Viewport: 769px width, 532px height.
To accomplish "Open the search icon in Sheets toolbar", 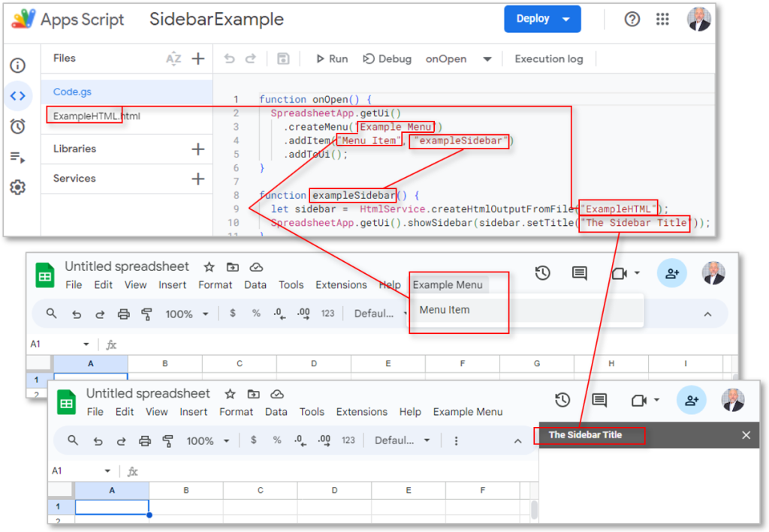I will 51,314.
